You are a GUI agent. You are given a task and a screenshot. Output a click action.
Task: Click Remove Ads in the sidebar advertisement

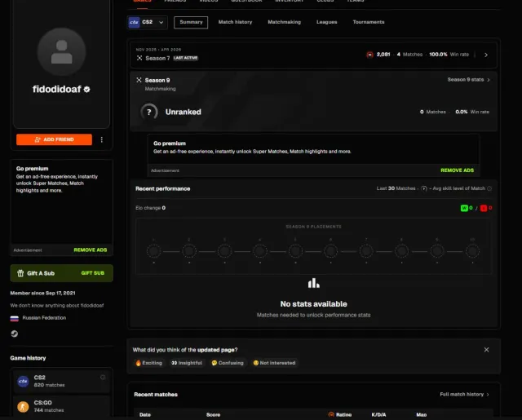(91, 250)
